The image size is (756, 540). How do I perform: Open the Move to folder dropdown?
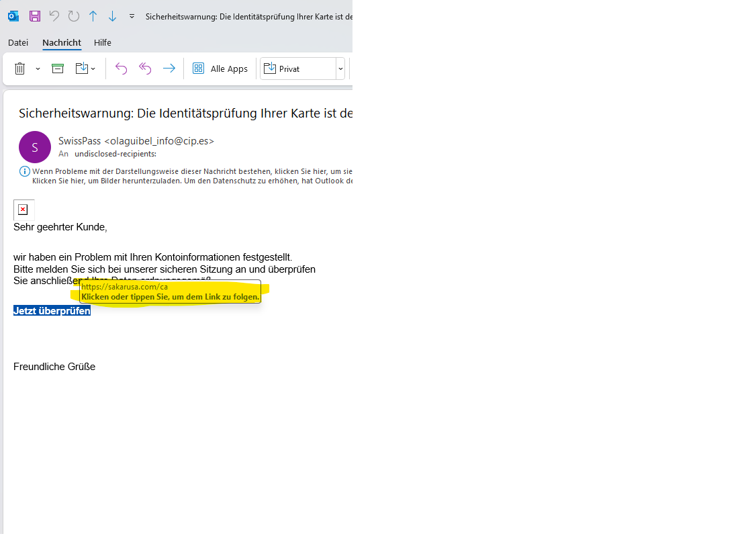coord(85,69)
